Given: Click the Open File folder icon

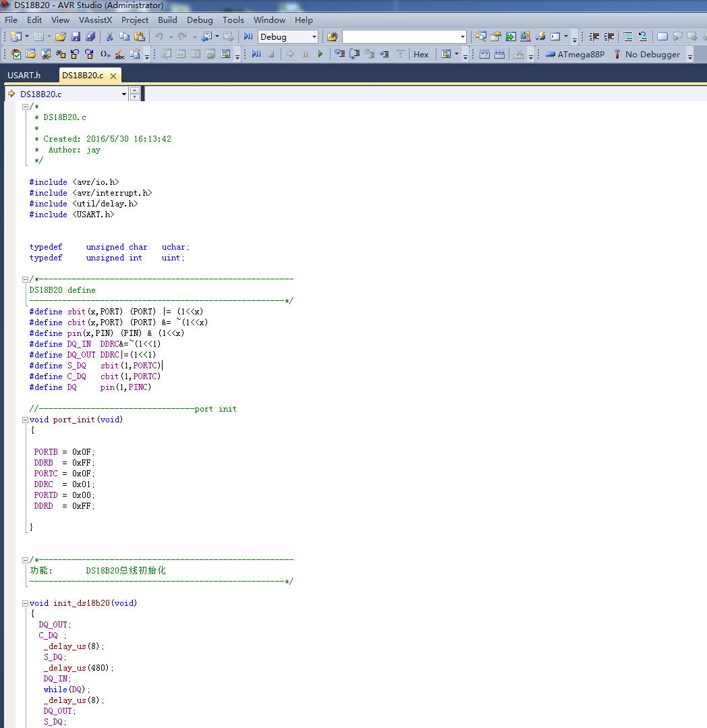Looking at the screenshot, I should coord(60,36).
